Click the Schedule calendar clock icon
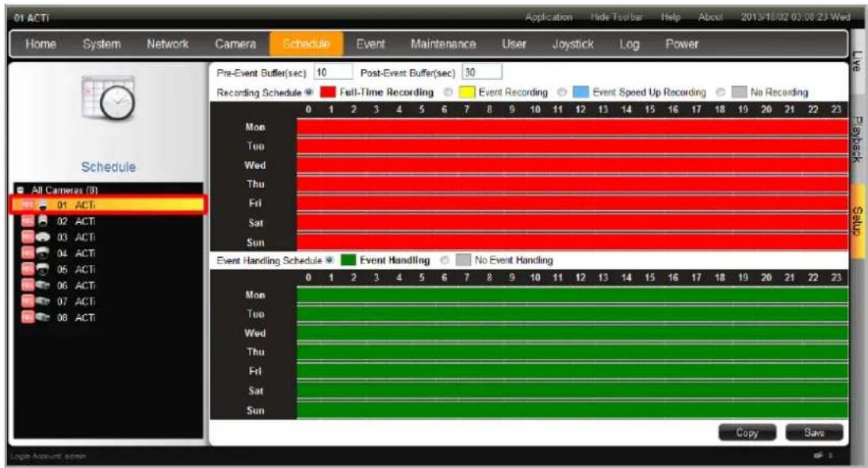This screenshot has width=868, height=468. (x=108, y=98)
